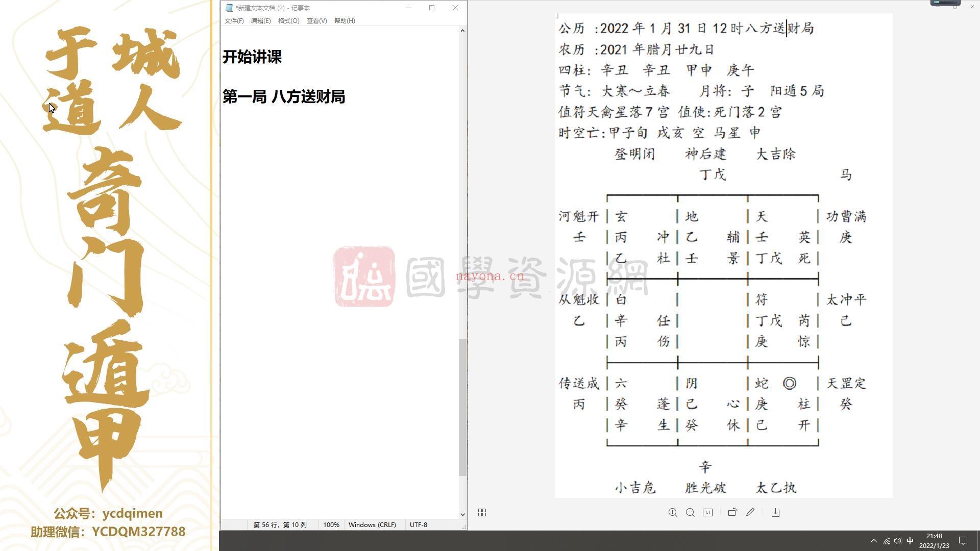
Task: Click '第 56 行, 第 10 列' status entry
Action: point(280,524)
